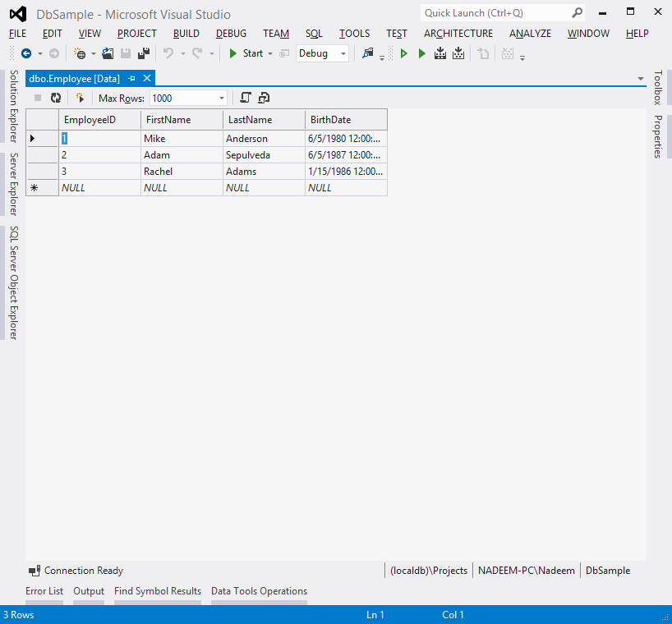Screen dimensions: 672x624
Task: Select the row header for Adam Sepulveda
Action: pyautogui.click(x=42, y=155)
